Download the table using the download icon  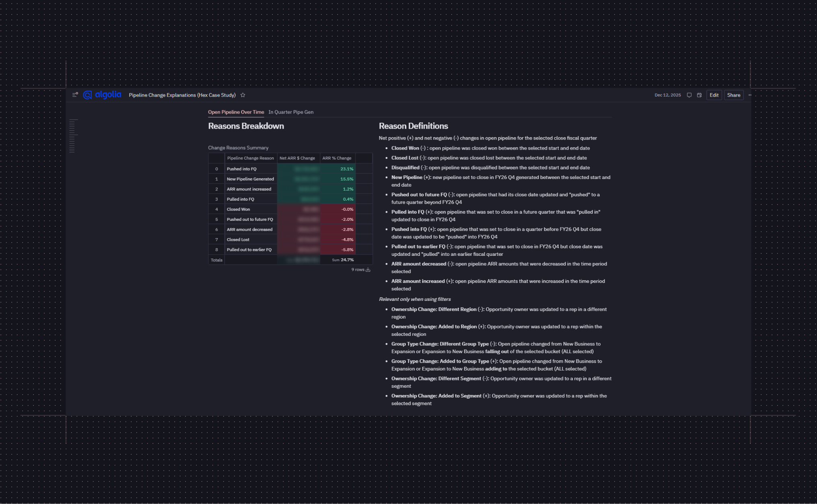tap(368, 269)
